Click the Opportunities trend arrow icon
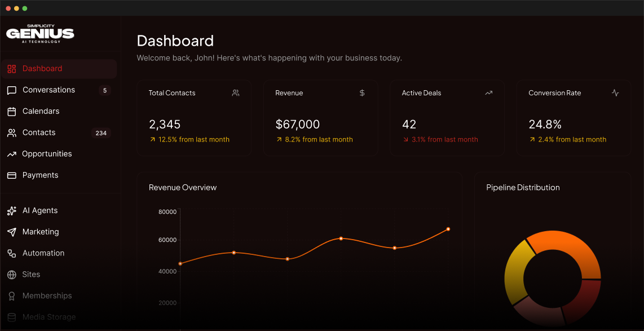Screen dimensions: 644x331 click(11, 154)
